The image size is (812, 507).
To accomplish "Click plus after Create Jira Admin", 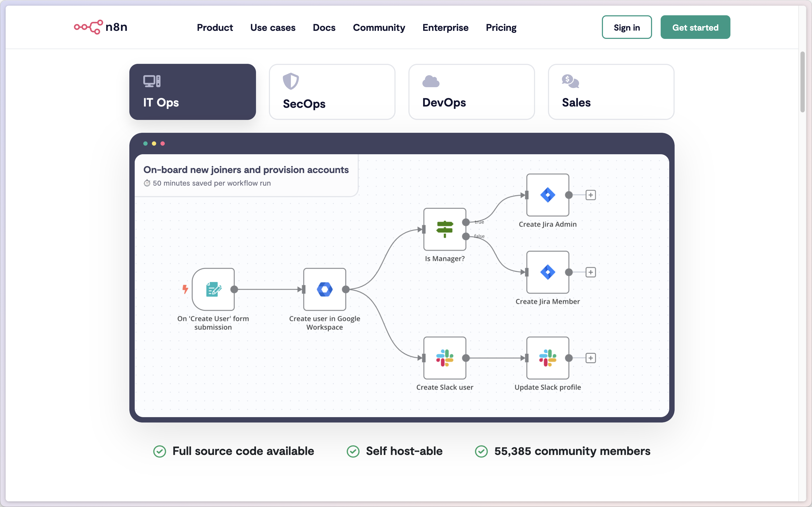I will [590, 195].
